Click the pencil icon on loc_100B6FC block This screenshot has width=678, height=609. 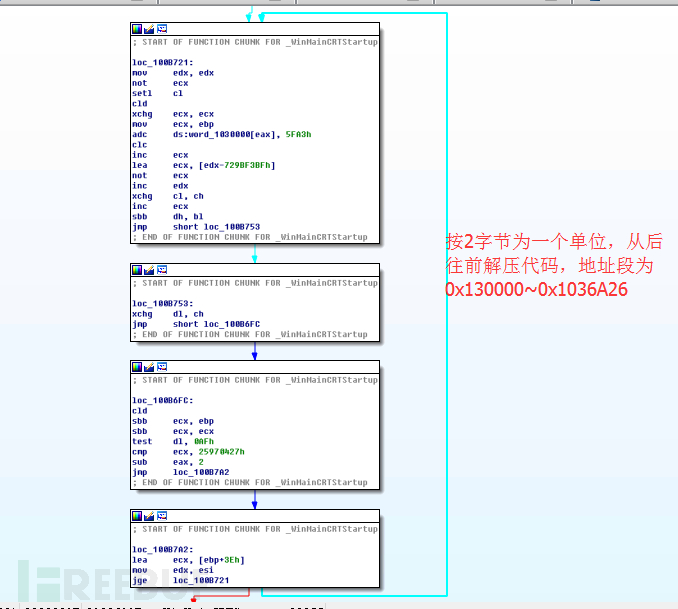[x=149, y=367]
